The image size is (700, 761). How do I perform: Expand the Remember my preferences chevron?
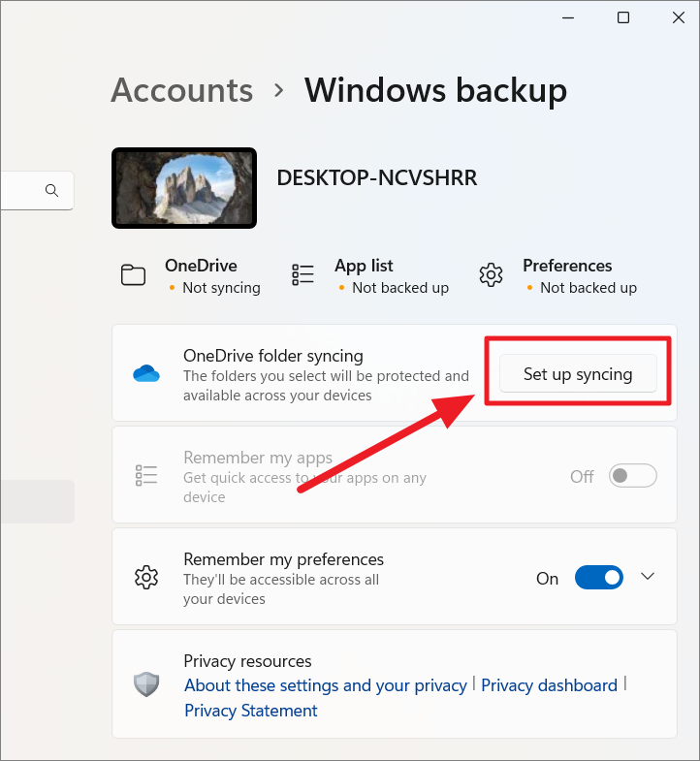click(648, 577)
